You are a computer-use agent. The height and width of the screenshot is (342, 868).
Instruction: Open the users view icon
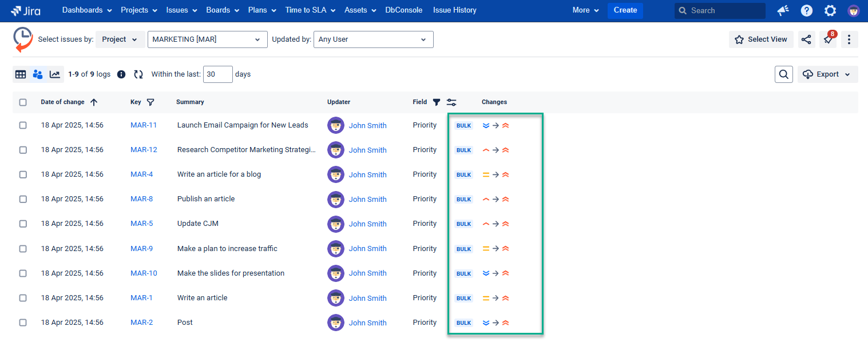(38, 74)
